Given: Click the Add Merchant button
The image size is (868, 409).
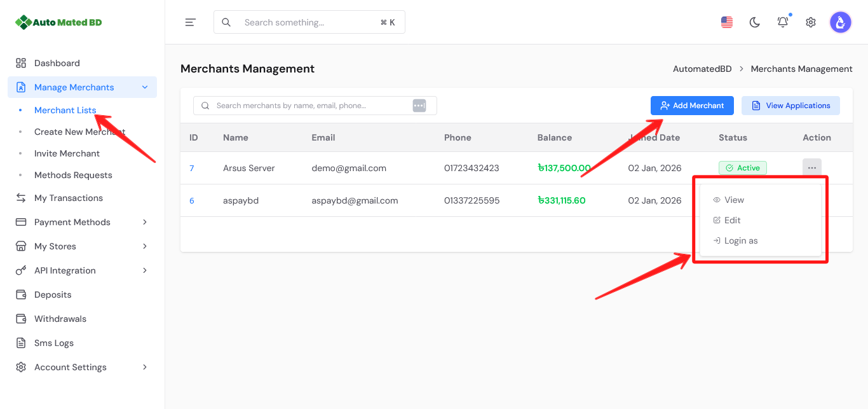Looking at the screenshot, I should coord(692,106).
